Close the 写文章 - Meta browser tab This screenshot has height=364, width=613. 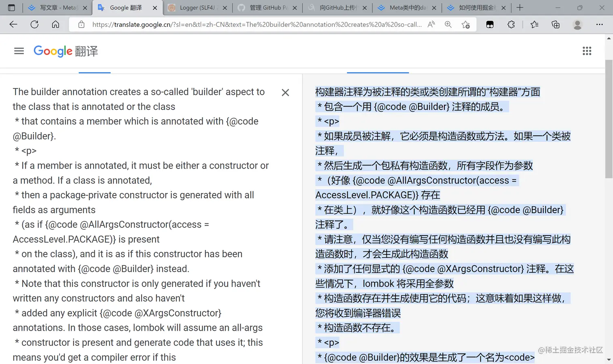pos(85,8)
